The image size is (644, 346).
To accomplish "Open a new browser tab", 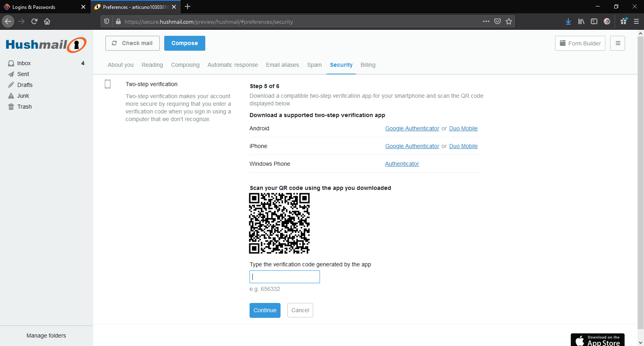I will click(188, 6).
